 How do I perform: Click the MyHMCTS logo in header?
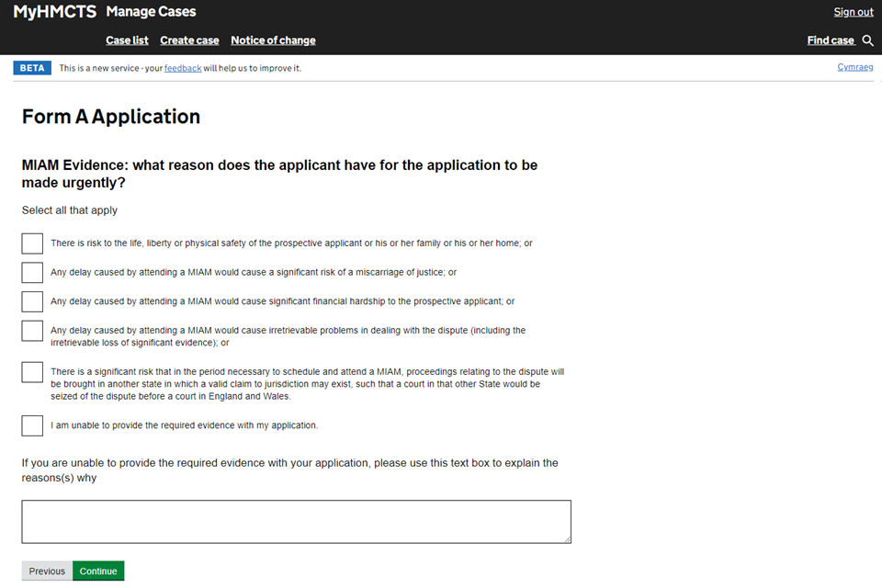tap(55, 12)
